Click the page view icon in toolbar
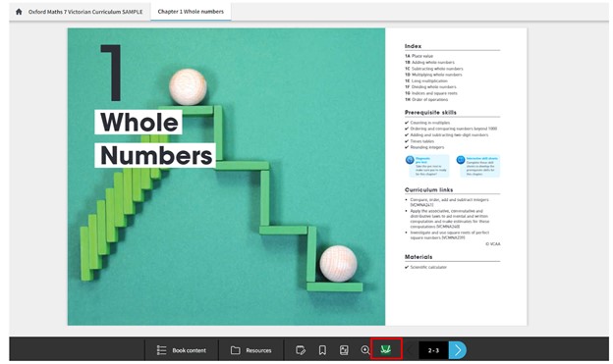 [344, 350]
